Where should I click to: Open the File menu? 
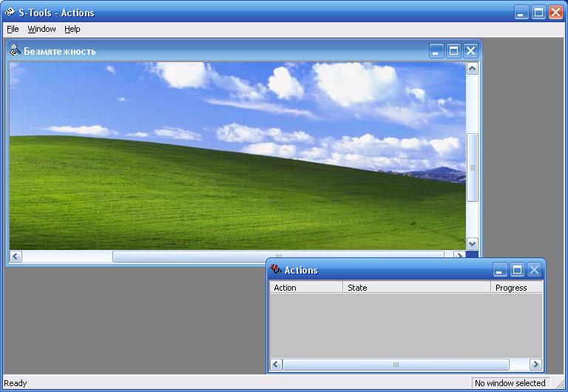(13, 29)
